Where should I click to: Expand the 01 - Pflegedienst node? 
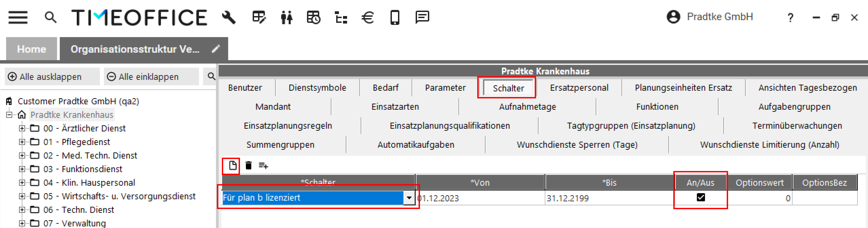coord(22,142)
